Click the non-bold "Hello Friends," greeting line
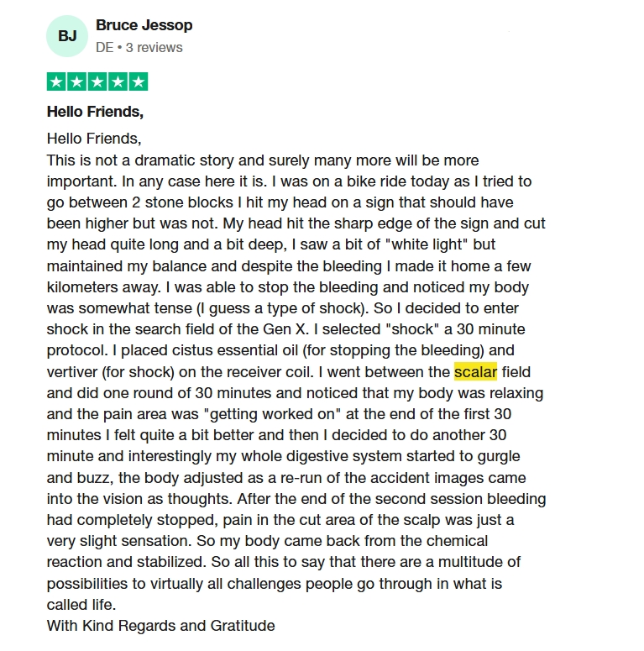 94,139
